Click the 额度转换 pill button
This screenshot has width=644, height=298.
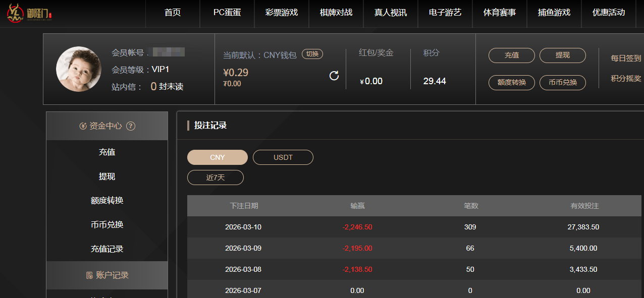(511, 83)
